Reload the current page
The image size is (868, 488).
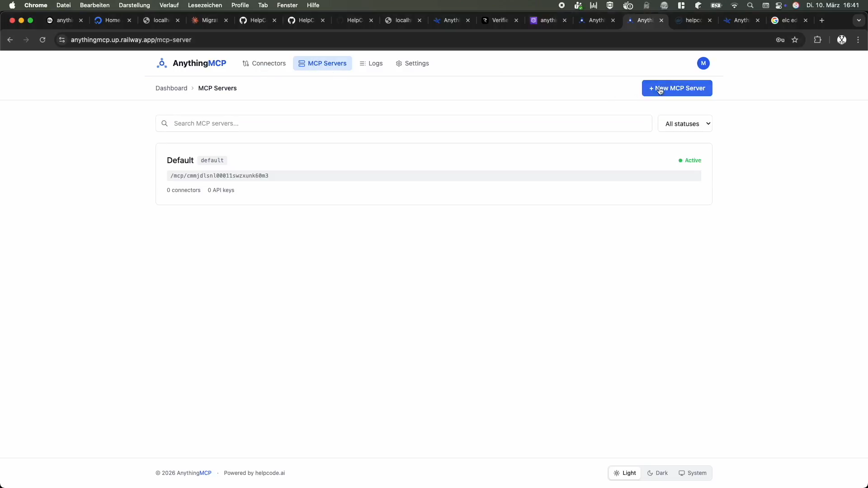pos(42,40)
